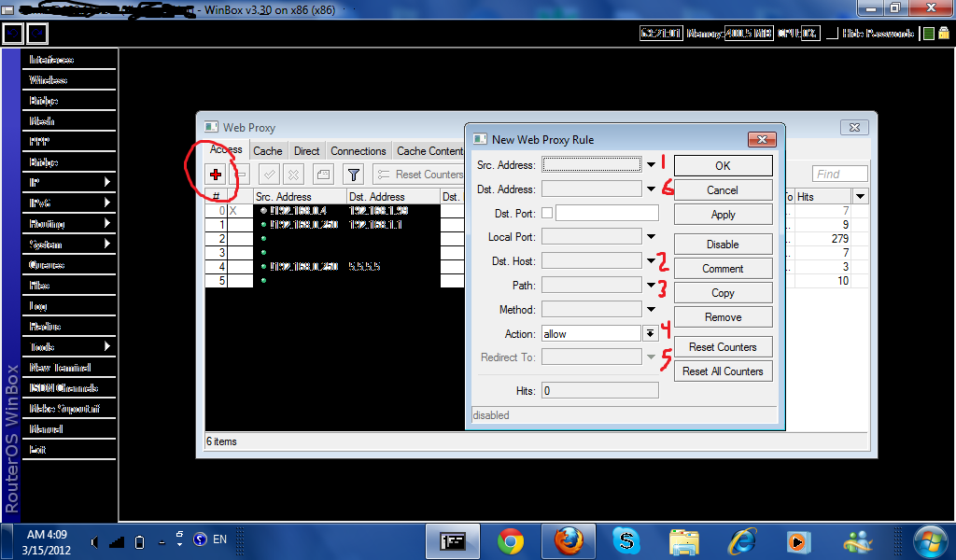This screenshot has width=956, height=560.
Task: Expand the Local Port field arrow
Action: (x=651, y=236)
